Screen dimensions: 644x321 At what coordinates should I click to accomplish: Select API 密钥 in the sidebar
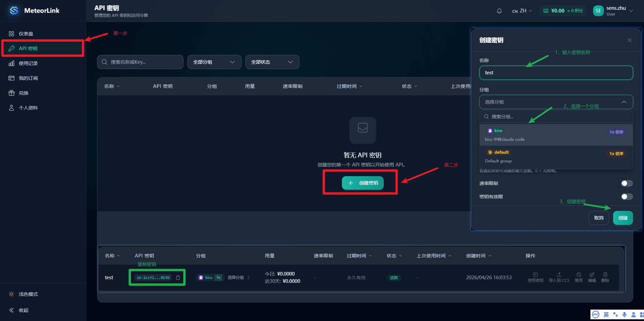tap(43, 48)
